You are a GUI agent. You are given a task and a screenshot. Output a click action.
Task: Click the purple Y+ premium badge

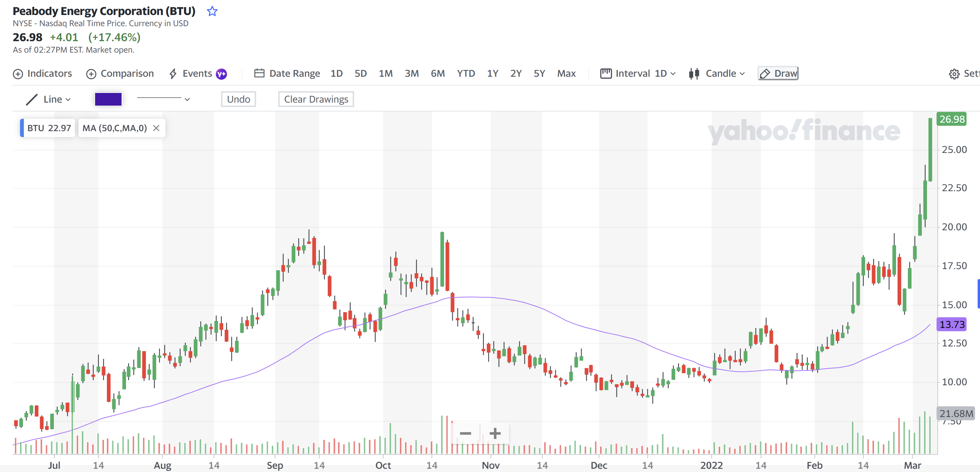(221, 74)
